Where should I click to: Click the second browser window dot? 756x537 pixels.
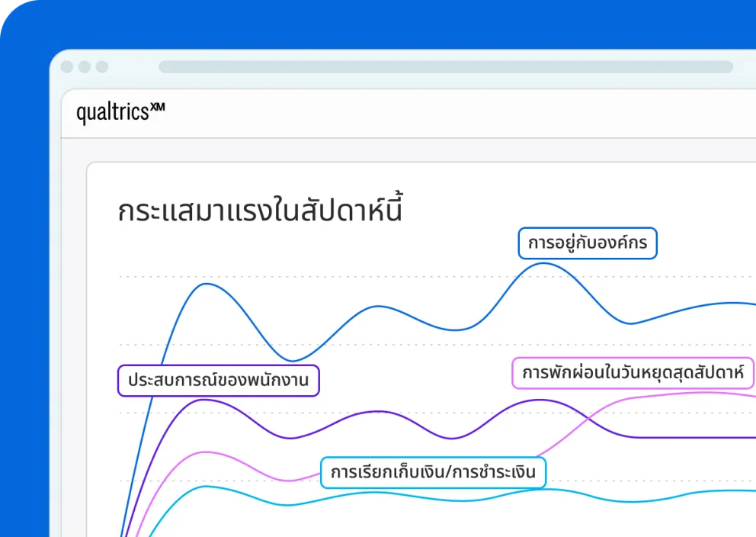click(85, 66)
